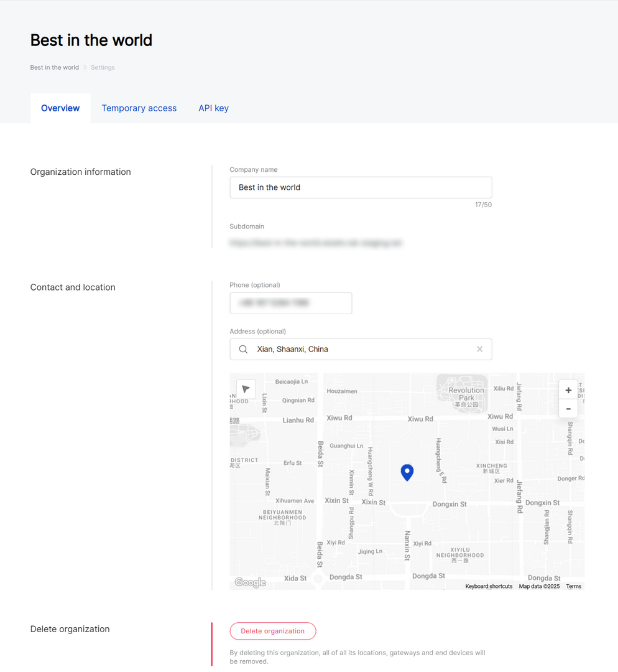Click the search magnifier icon in Address field
This screenshot has width=618, height=672.
tap(243, 349)
